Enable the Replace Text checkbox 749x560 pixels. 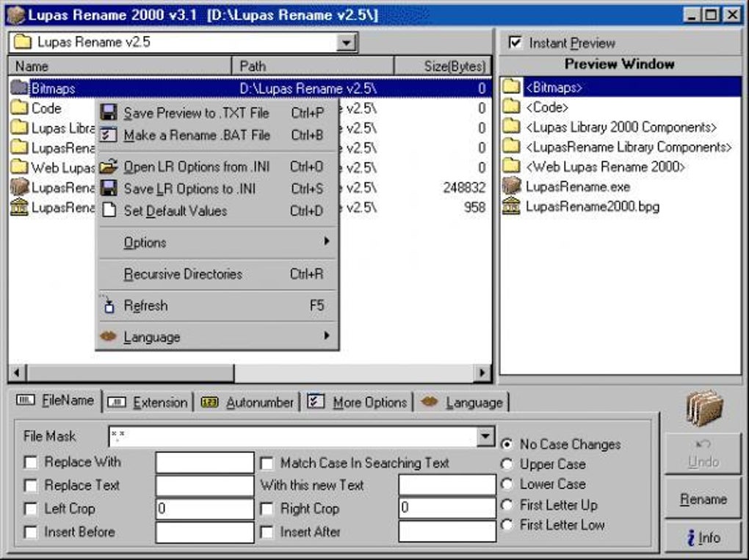tap(31, 486)
